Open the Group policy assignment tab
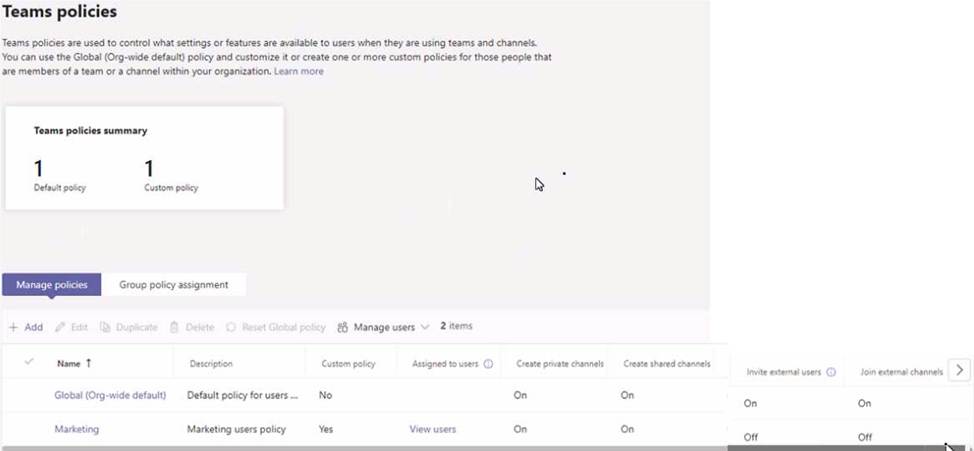974x451 pixels. (174, 285)
